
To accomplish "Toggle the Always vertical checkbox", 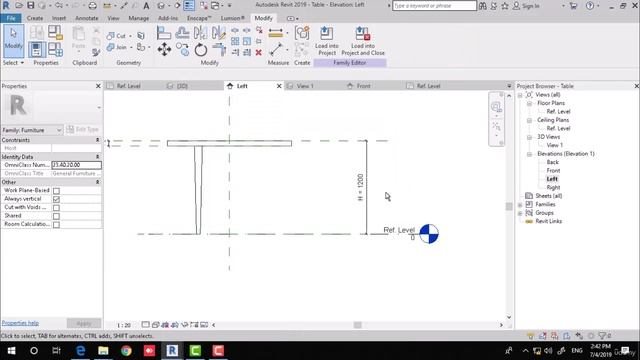I will pyautogui.click(x=56, y=199).
